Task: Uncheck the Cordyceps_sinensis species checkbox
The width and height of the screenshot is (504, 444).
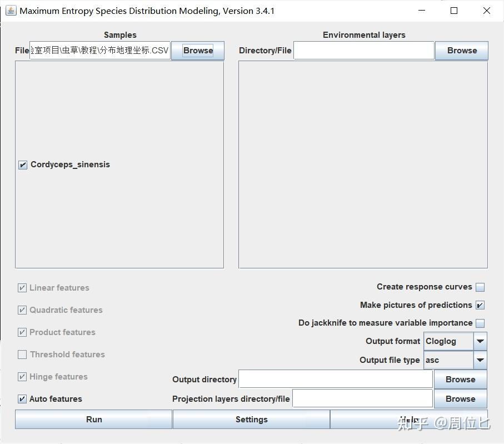Action: tap(22, 165)
